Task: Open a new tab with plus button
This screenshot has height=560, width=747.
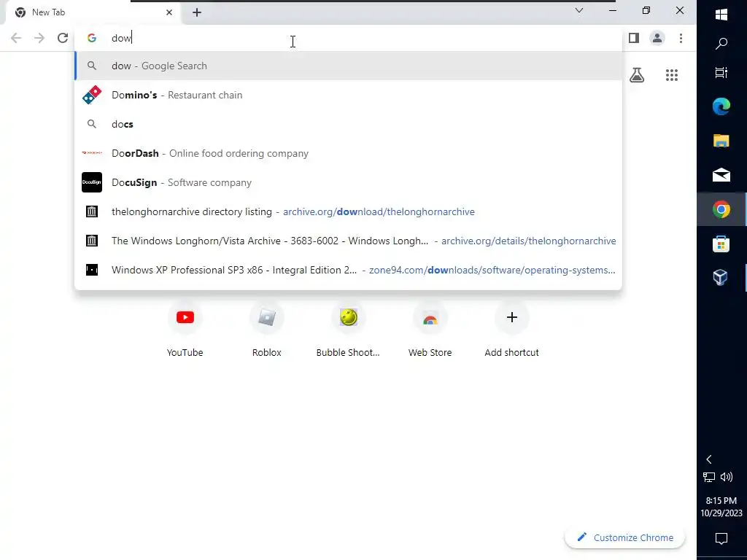Action: [197, 12]
